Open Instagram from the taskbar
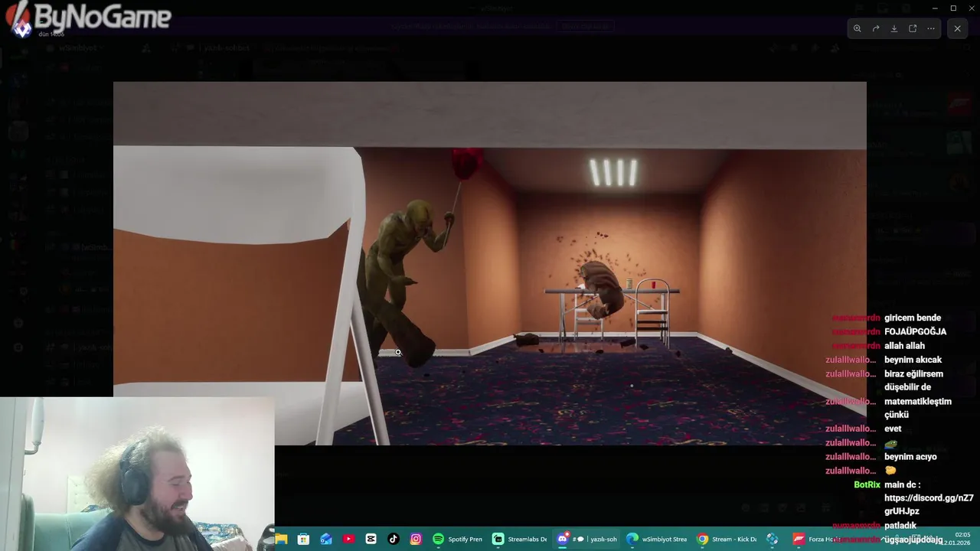This screenshot has height=551, width=980. (416, 539)
